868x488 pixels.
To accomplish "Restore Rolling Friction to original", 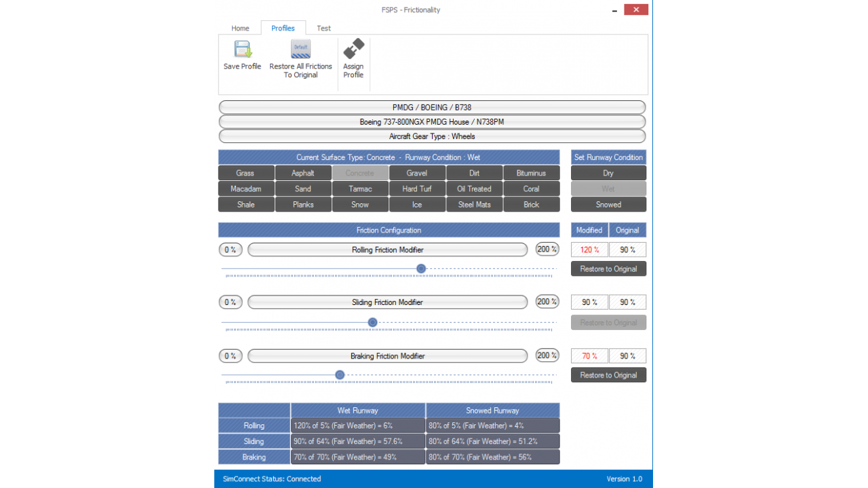I will [608, 268].
